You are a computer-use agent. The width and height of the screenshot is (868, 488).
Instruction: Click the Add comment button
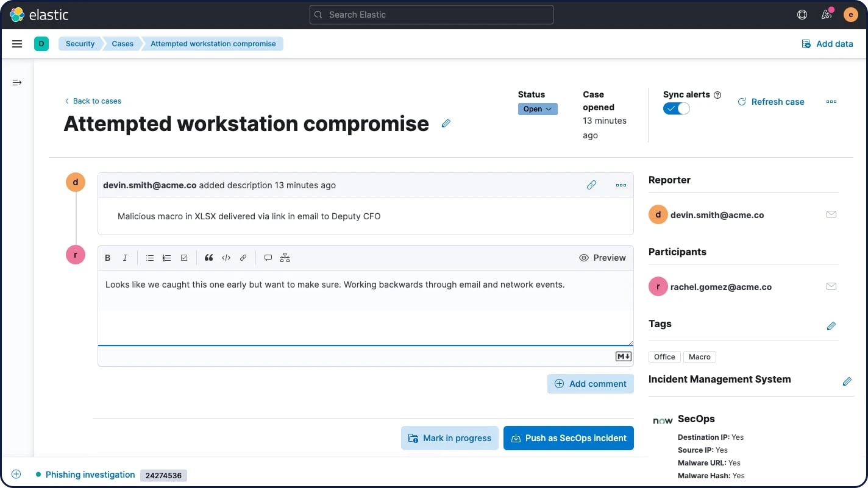591,384
